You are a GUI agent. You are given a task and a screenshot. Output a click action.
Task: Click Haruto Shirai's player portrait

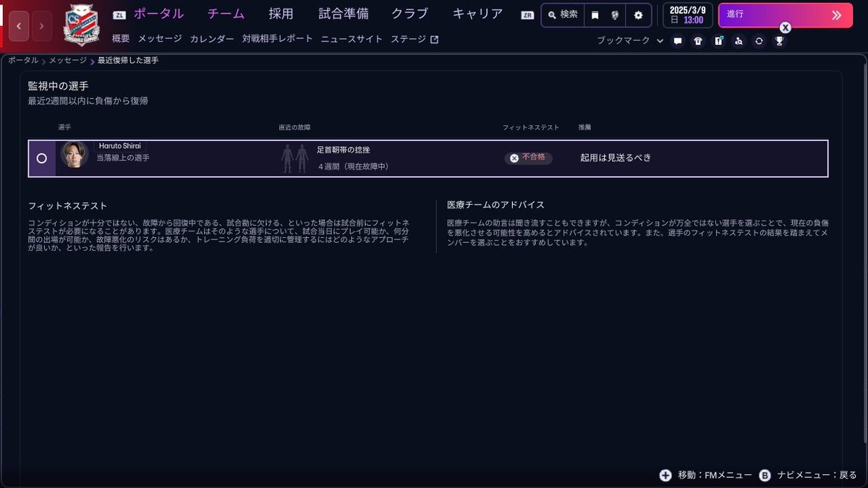74,155
